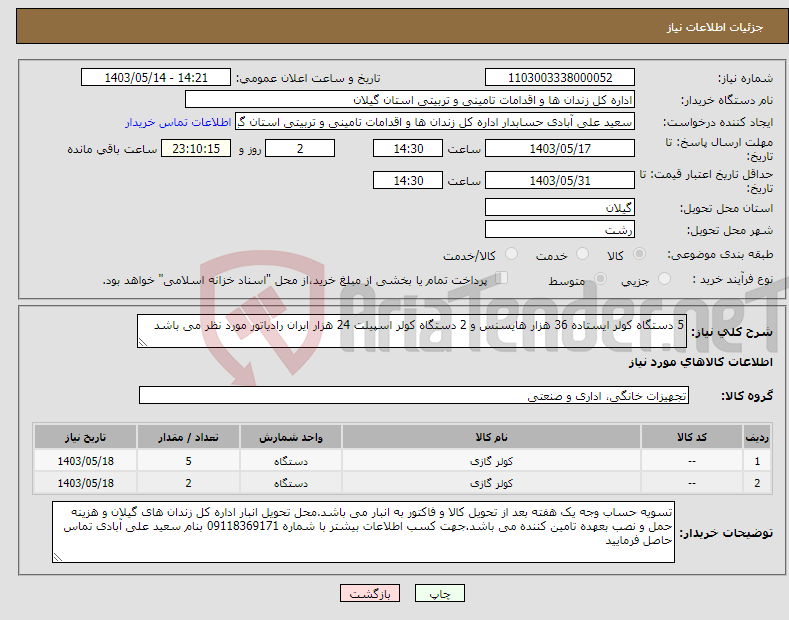789x620 pixels.
Task: Click the description textarea resize handle
Action: click(x=143, y=342)
